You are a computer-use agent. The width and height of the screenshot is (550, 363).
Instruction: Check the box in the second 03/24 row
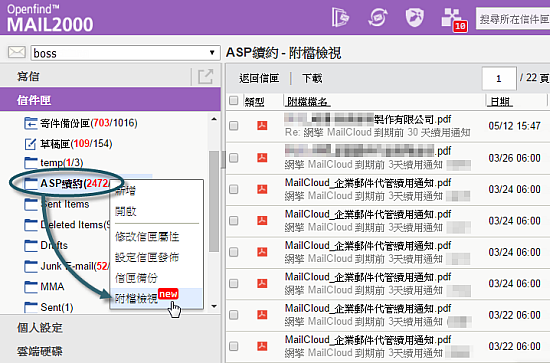pos(234,221)
